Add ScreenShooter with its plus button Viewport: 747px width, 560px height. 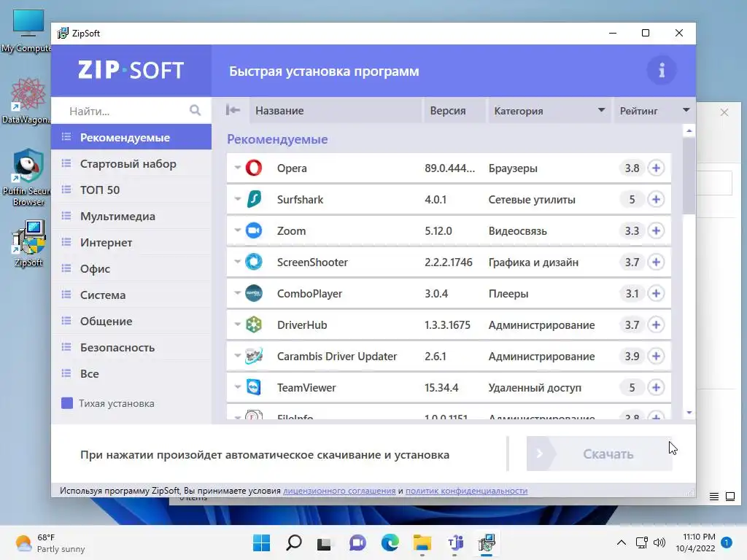coord(656,262)
